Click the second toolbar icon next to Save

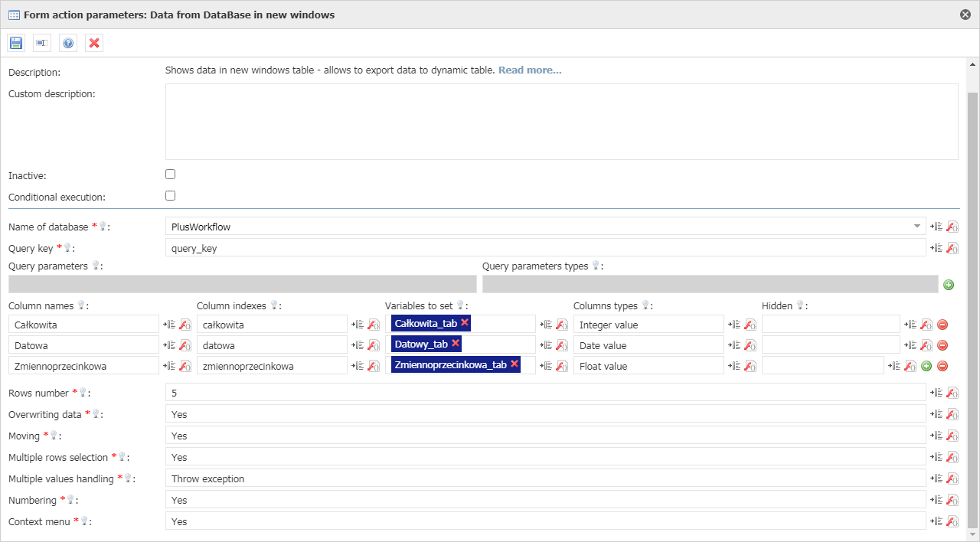click(x=42, y=43)
